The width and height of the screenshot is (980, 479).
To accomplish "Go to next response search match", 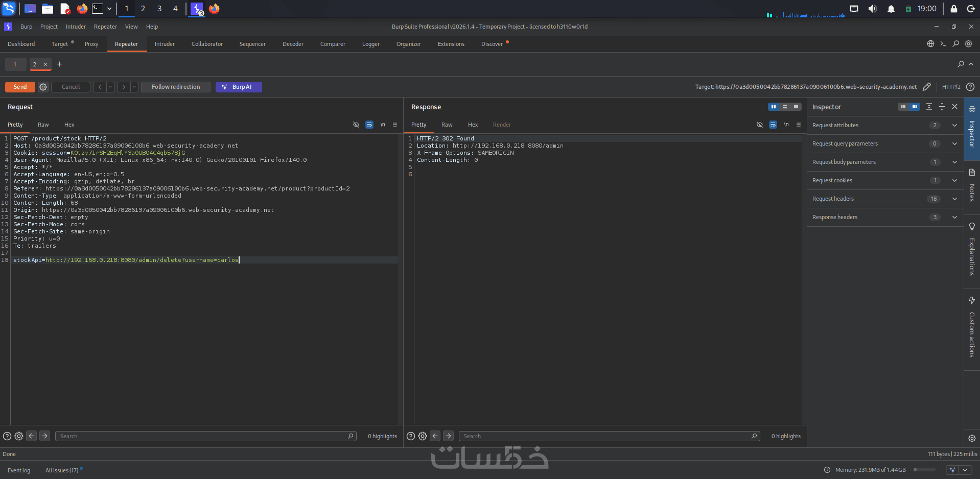I will [x=449, y=436].
